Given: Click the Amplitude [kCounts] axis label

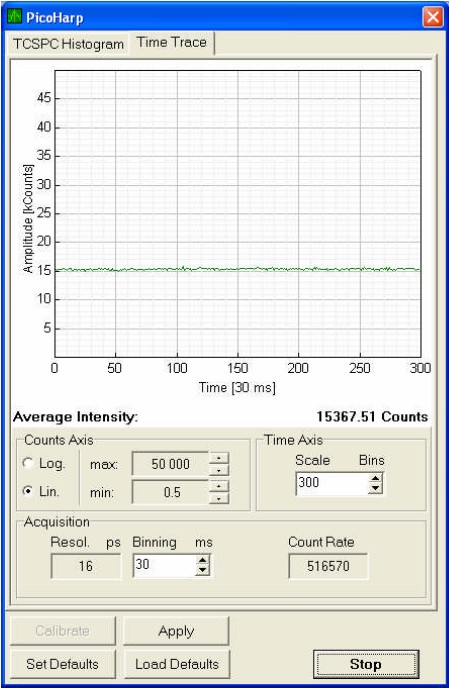Looking at the screenshot, I should (28, 219).
